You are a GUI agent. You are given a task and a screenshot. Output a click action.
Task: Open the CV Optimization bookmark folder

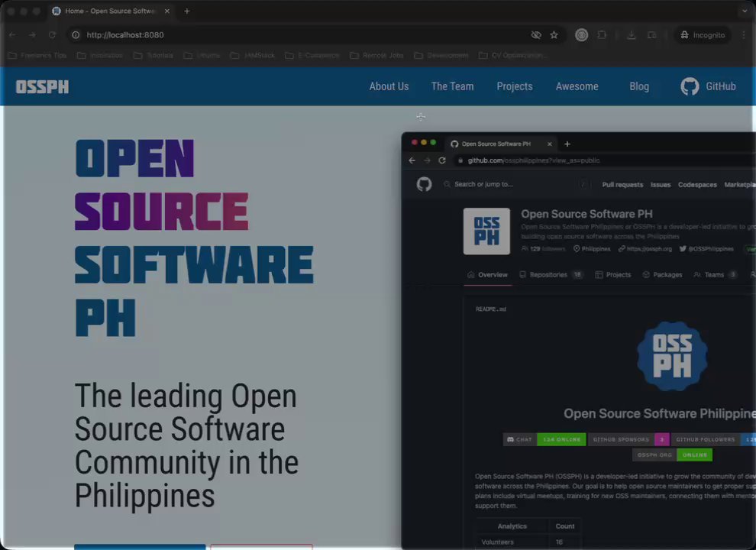pos(513,56)
